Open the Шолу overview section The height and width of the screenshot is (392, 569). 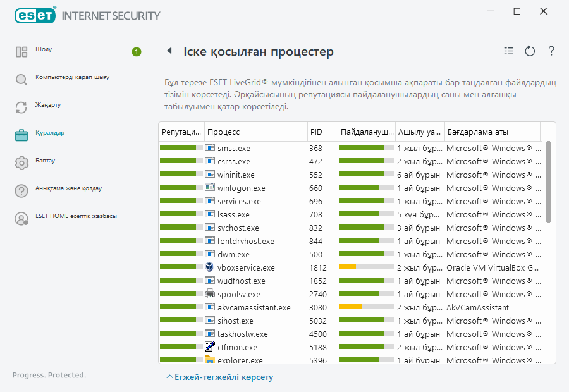pyautogui.click(x=44, y=50)
